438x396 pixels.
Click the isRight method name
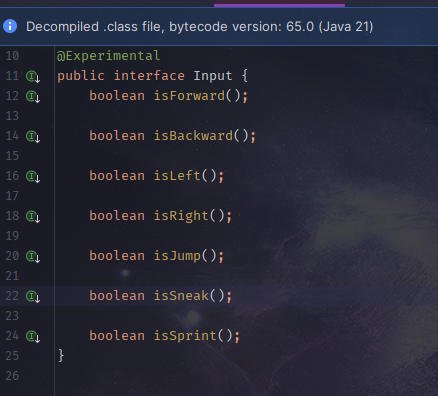pos(181,216)
